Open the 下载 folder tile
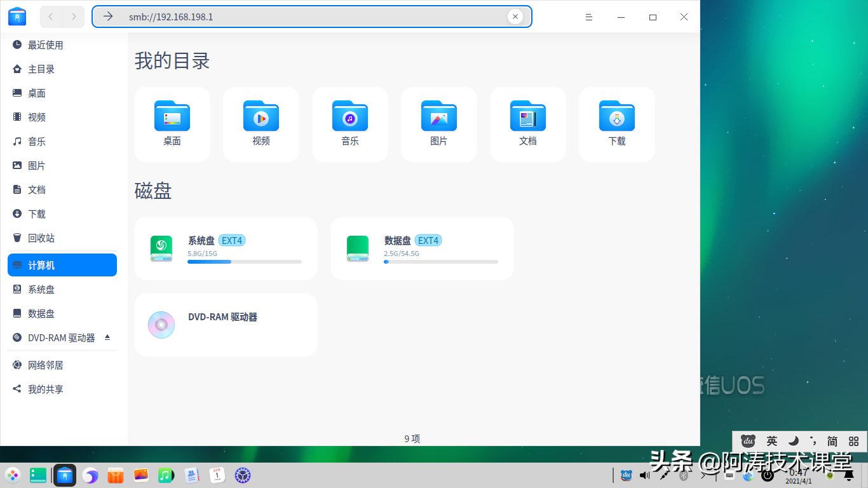Image resolution: width=868 pixels, height=488 pixels. (617, 125)
